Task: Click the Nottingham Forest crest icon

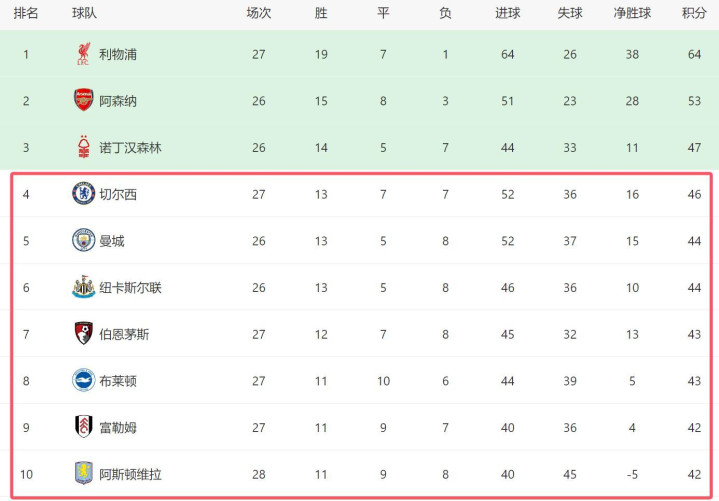Action: coord(83,147)
